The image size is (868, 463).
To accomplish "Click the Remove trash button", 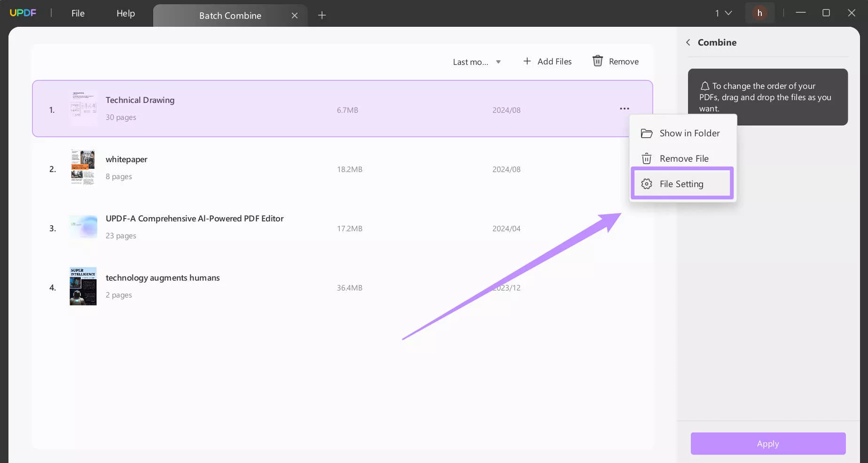I will pos(616,62).
